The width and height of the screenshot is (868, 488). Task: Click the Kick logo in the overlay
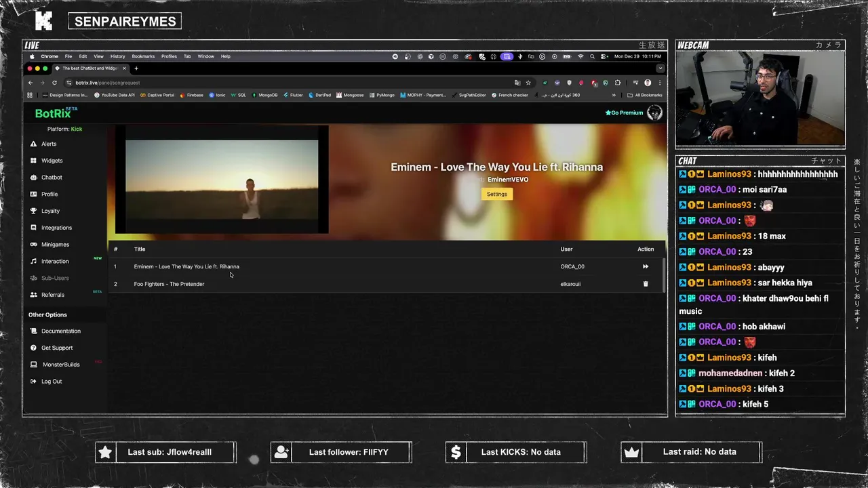coord(43,21)
